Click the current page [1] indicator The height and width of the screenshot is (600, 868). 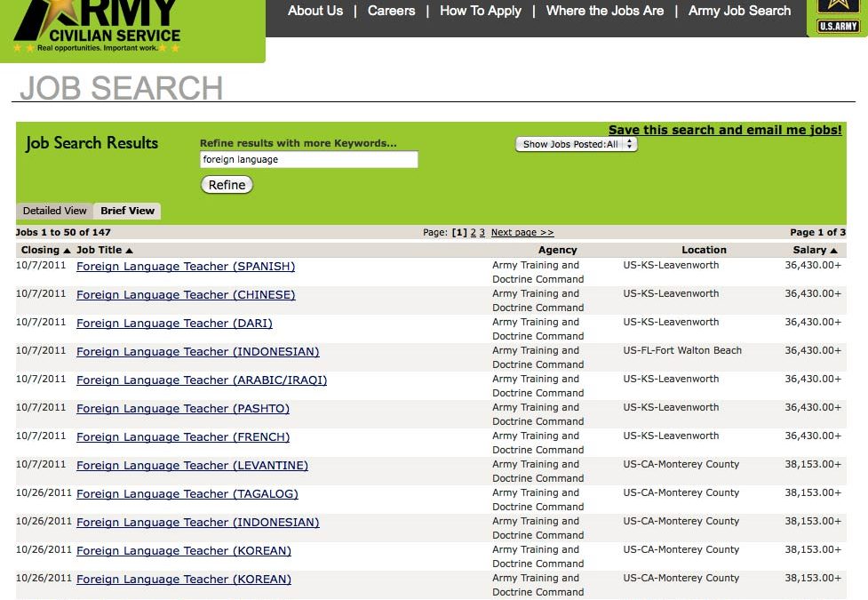click(x=459, y=233)
